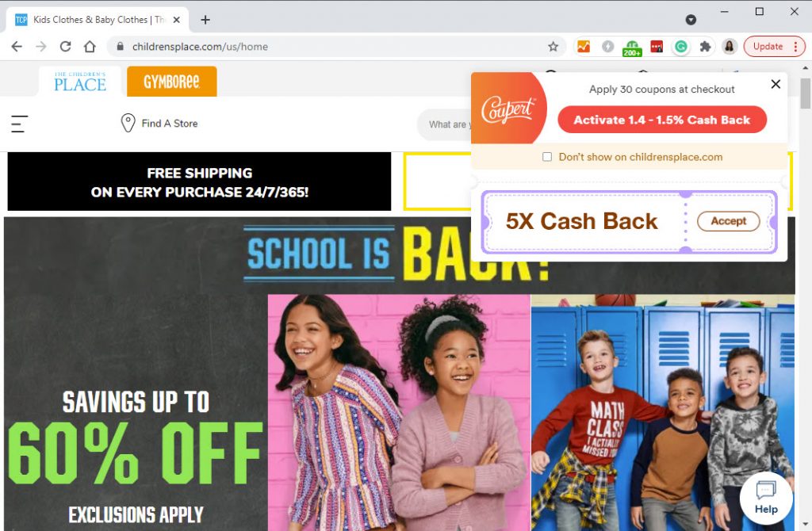Viewport: 812px width, 531px height.
Task: Click the Find A Store location pin
Action: [x=128, y=123]
